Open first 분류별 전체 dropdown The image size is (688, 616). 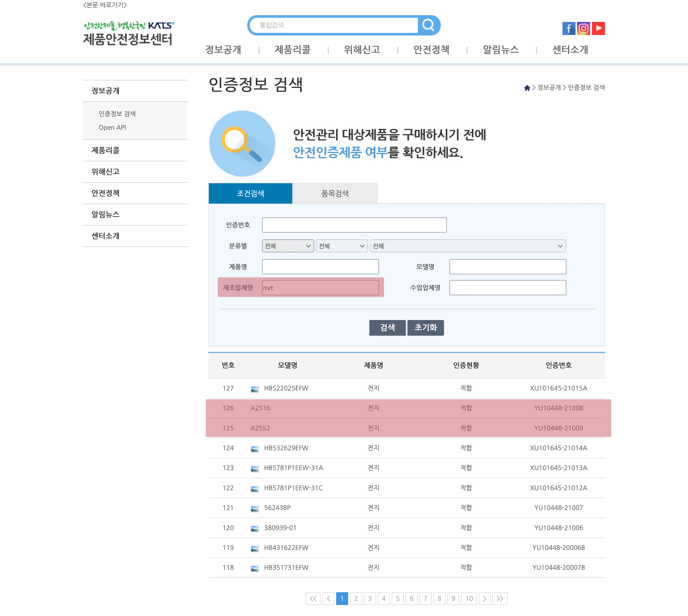click(x=288, y=246)
